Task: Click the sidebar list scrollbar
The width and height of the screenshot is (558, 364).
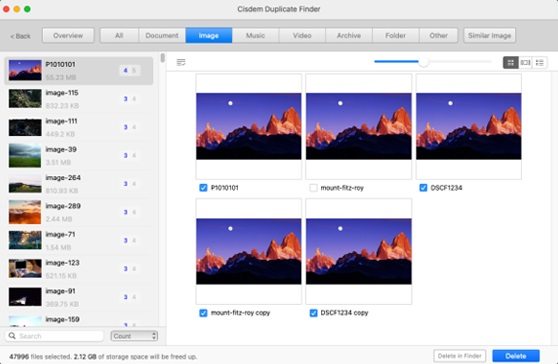Action: pos(163,58)
